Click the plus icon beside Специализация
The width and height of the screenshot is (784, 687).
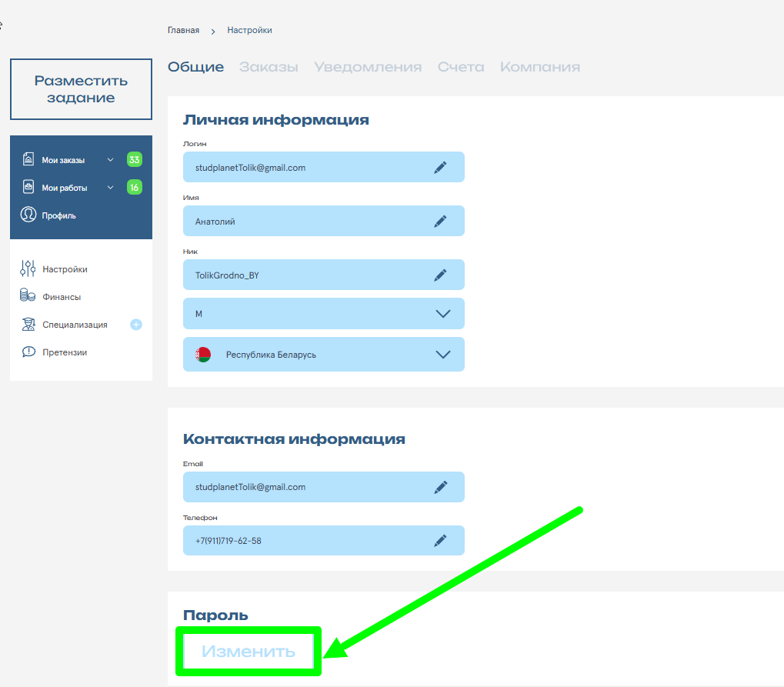pos(136,325)
